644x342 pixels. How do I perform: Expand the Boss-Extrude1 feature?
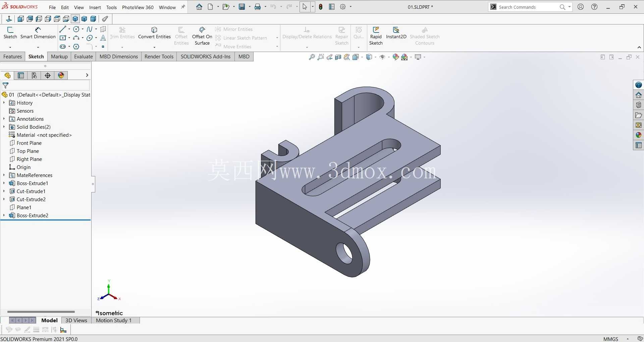coord(4,183)
